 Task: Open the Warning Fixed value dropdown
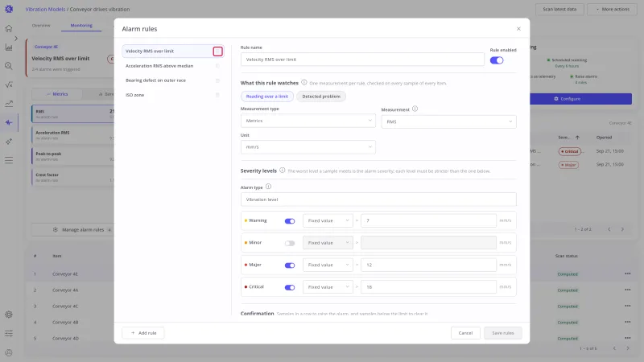pyautogui.click(x=328, y=220)
